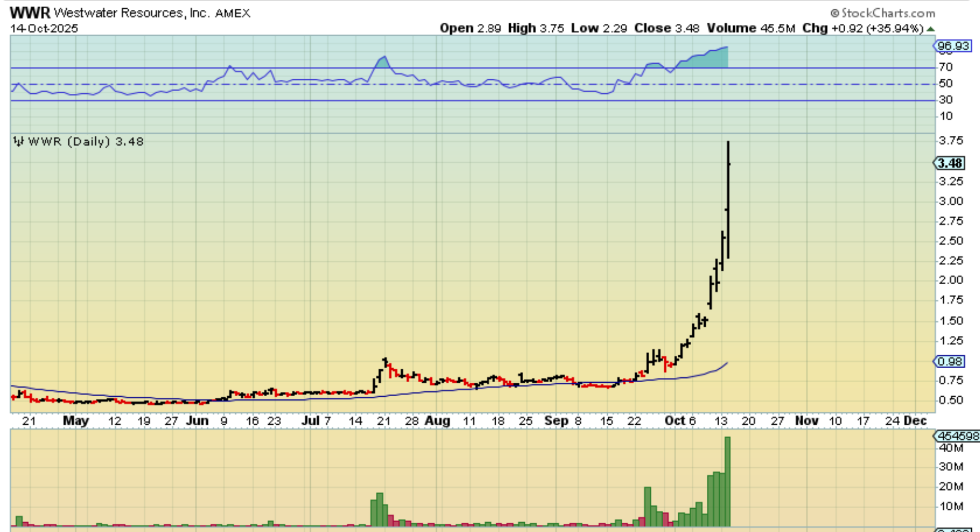This screenshot has height=532, width=980.
Task: Click the 3.25 label on the price axis
Action: [x=951, y=181]
